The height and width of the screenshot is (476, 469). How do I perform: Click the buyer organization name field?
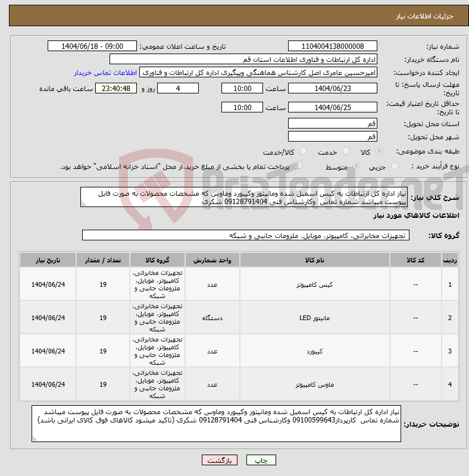pos(243,59)
